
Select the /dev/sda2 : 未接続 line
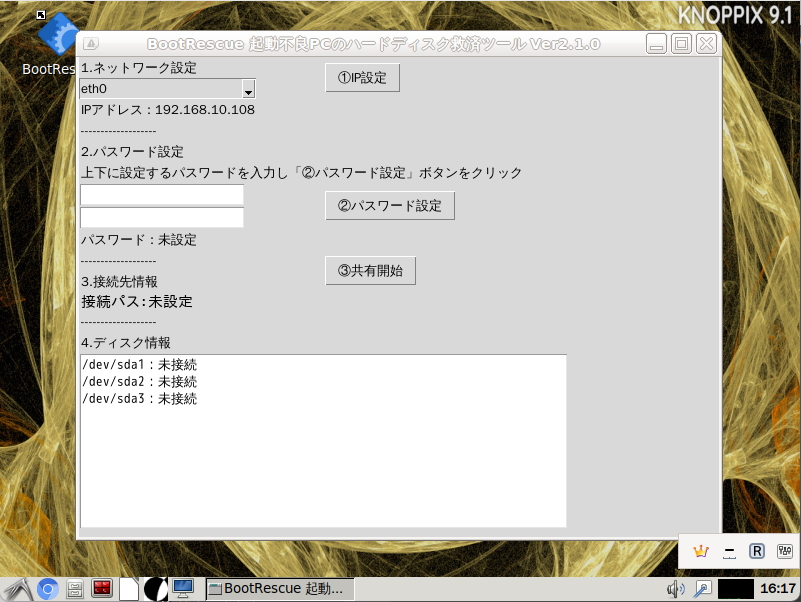pyautogui.click(x=139, y=382)
